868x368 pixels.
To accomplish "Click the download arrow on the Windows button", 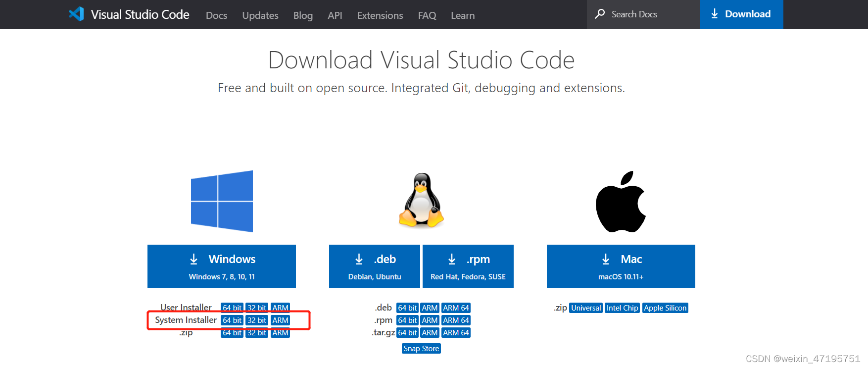I will point(194,259).
